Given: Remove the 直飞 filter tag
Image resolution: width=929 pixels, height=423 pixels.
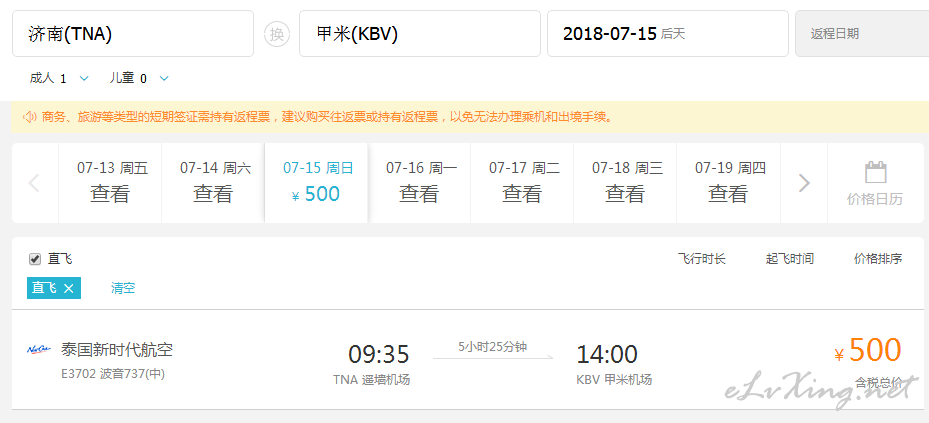Looking at the screenshot, I should coord(69,288).
